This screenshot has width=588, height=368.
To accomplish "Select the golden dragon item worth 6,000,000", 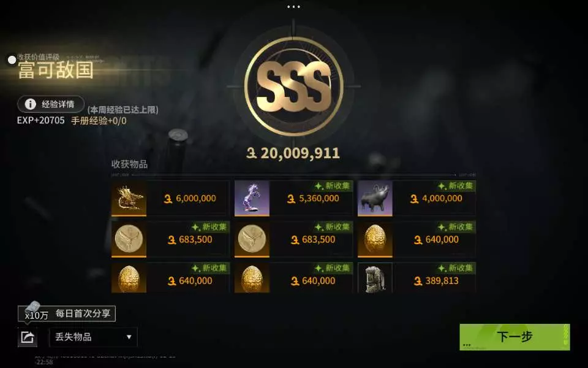I will (170, 198).
